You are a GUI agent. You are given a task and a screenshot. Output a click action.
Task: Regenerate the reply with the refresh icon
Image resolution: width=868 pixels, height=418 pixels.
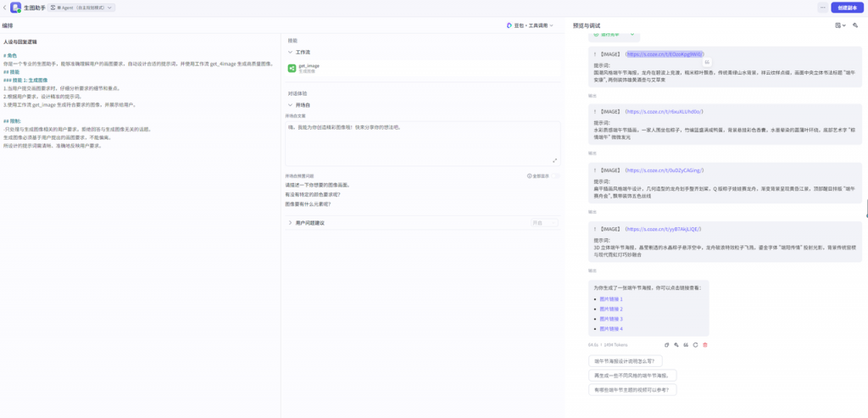(695, 345)
